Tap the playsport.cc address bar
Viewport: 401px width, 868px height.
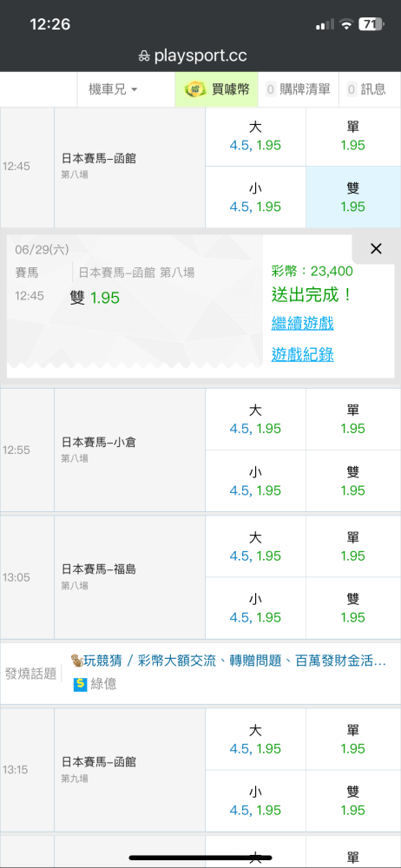click(200, 56)
